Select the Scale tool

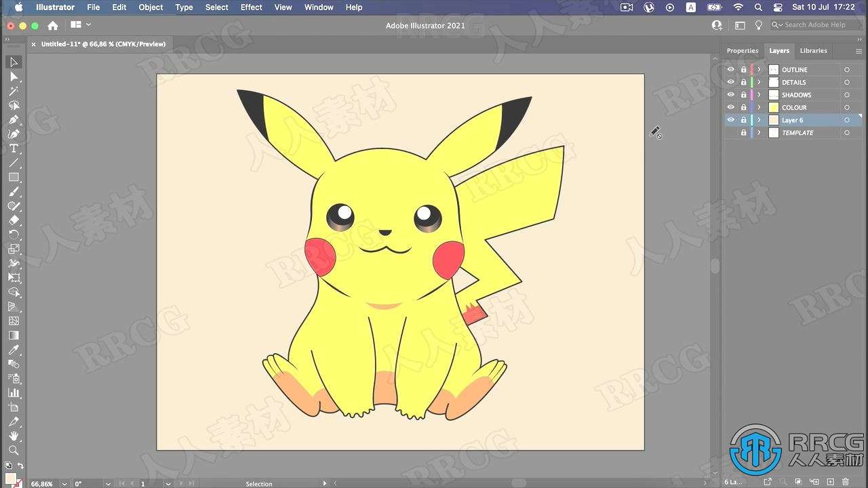(x=14, y=249)
